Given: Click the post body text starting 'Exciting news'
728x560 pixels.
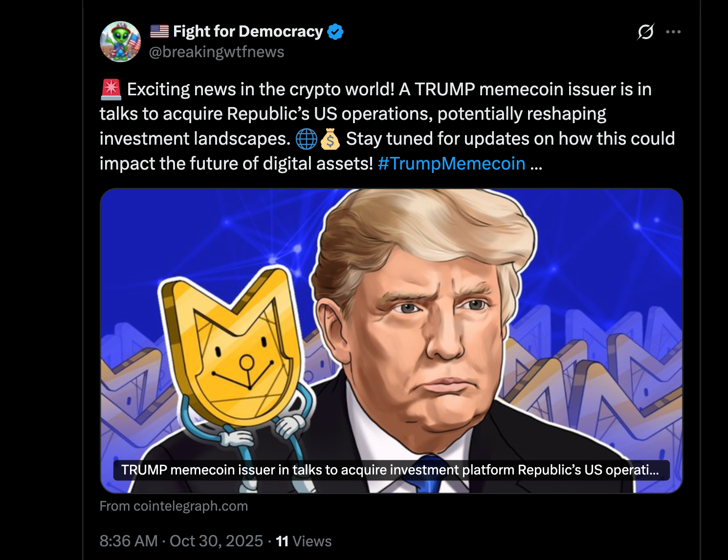Looking at the screenshot, I should pyautogui.click(x=387, y=127).
